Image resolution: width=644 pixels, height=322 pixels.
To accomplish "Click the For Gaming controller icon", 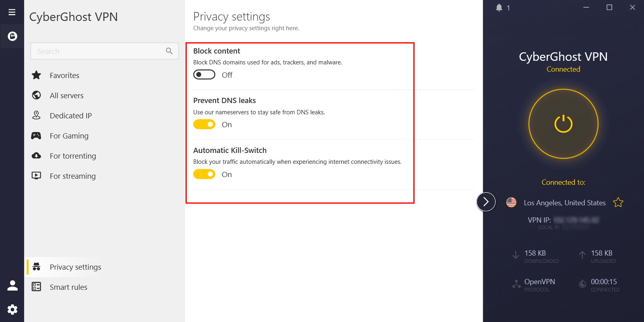I will [36, 136].
